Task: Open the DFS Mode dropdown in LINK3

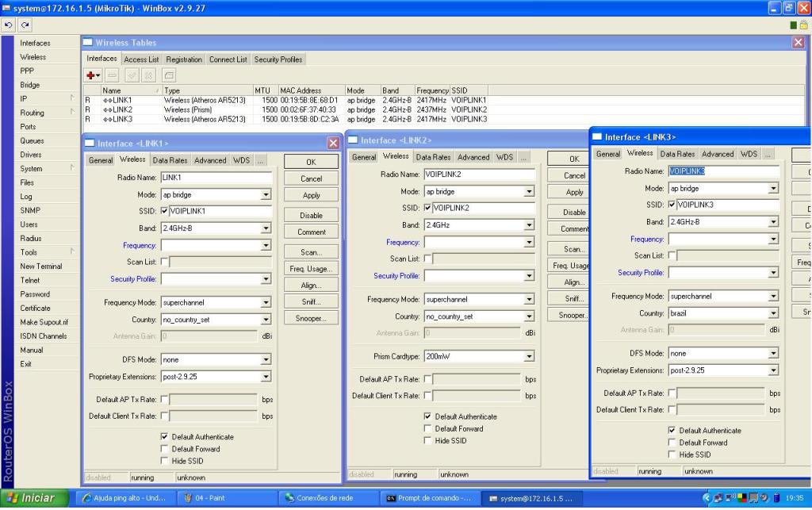Action: pos(773,353)
